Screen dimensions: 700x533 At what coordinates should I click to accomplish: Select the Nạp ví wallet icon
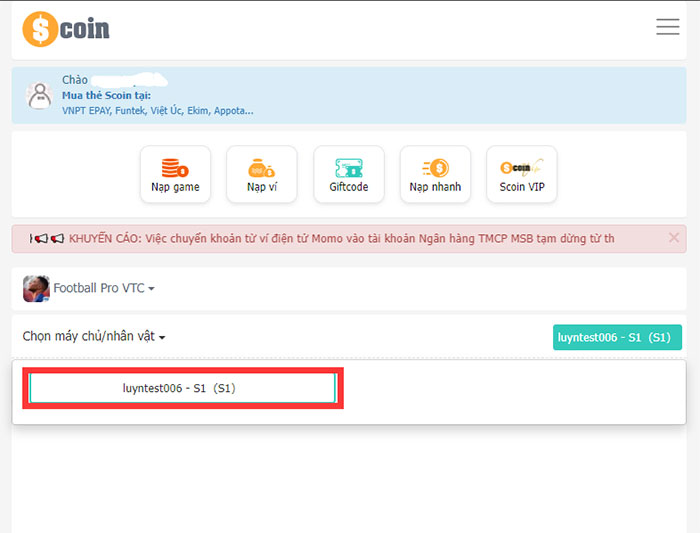(262, 174)
